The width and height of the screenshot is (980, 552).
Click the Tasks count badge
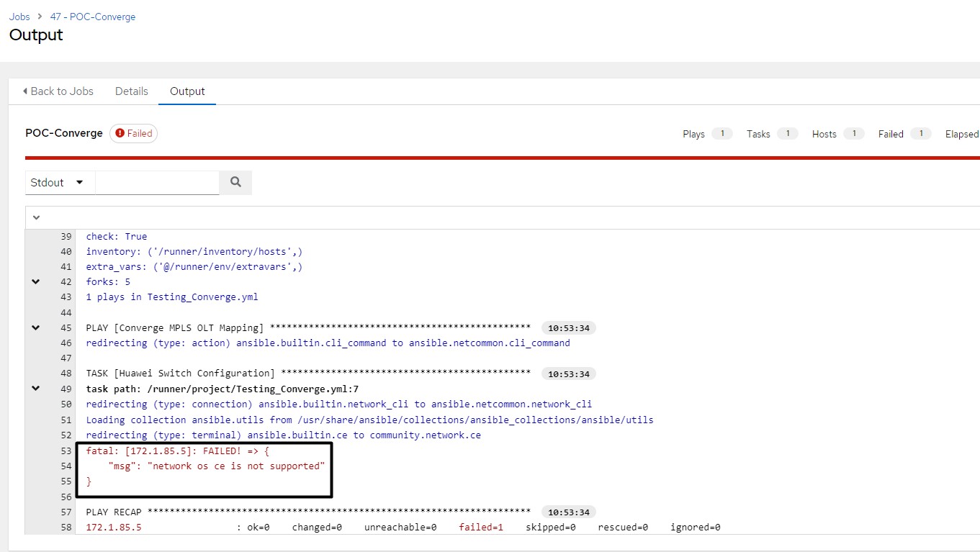coord(788,134)
